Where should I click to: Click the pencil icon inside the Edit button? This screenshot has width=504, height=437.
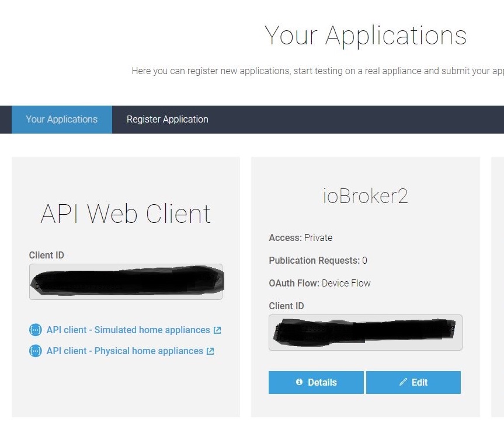tap(404, 382)
